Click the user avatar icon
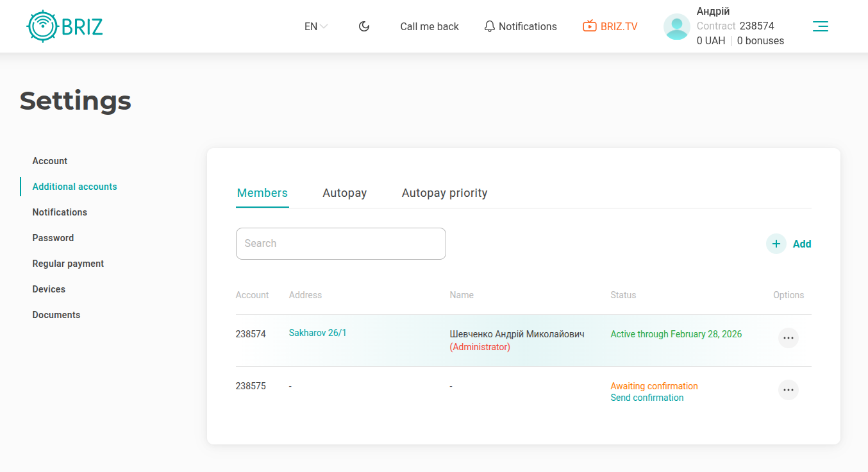This screenshot has height=472, width=868. click(x=676, y=27)
